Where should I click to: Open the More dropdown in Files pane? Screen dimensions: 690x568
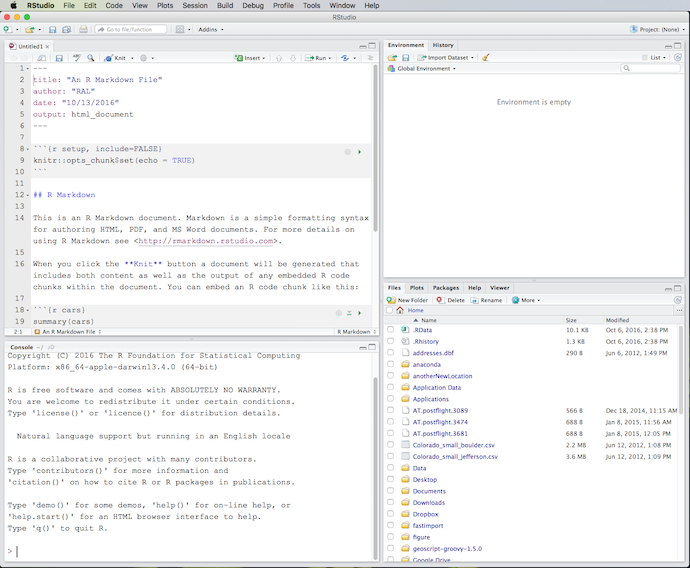(x=526, y=300)
